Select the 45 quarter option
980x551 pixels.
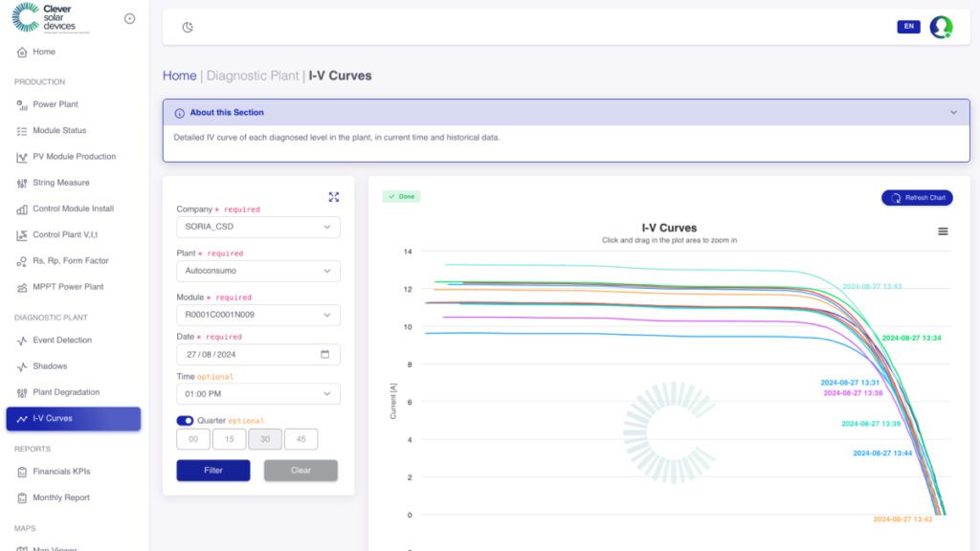click(x=301, y=439)
